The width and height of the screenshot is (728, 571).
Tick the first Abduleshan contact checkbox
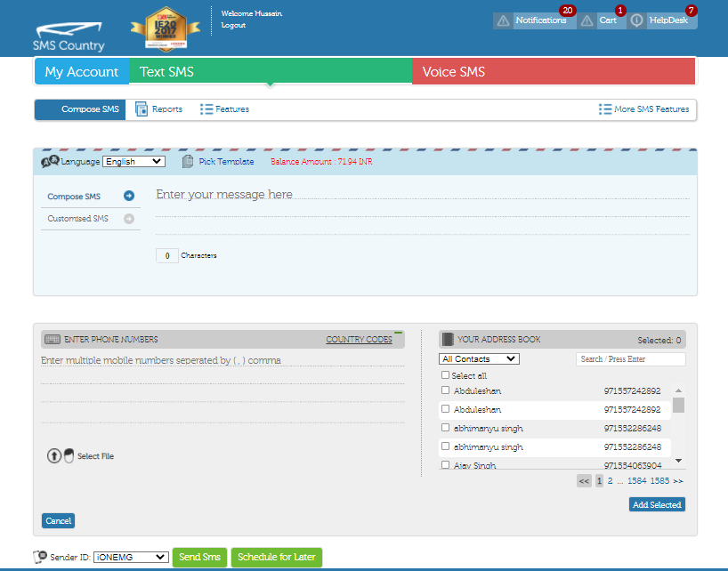pyautogui.click(x=446, y=390)
